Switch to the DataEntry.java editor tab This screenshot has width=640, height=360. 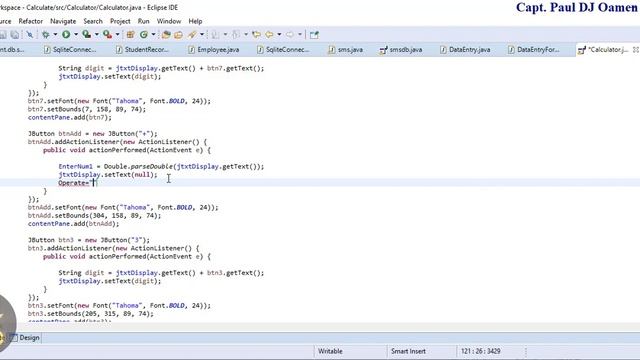point(464,50)
